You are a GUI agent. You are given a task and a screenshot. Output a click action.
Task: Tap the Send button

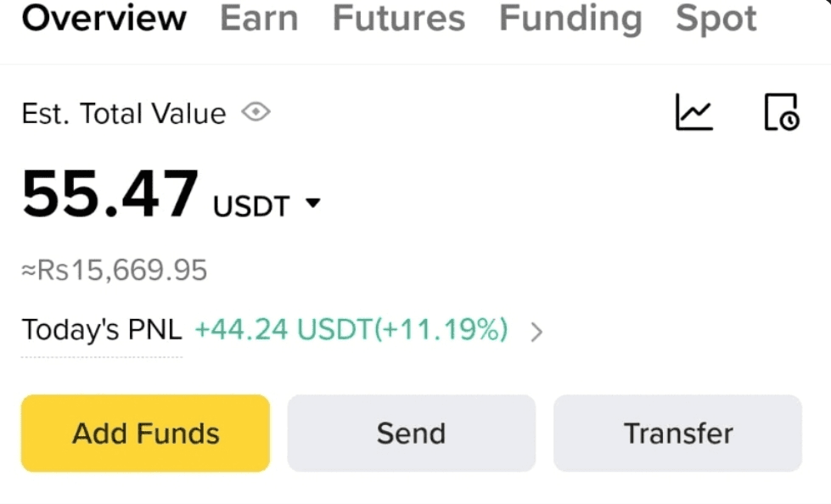[x=411, y=433]
